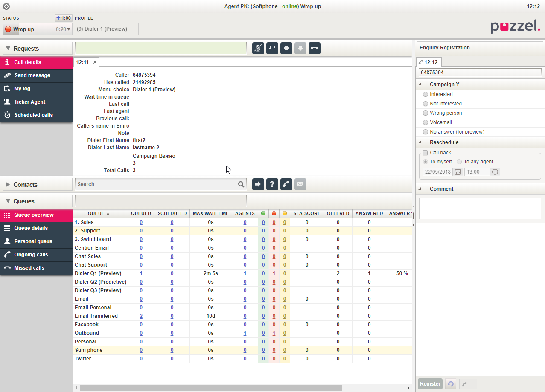Click the transfer arrow icon in Contacts
This screenshot has width=545, height=392.
(258, 184)
